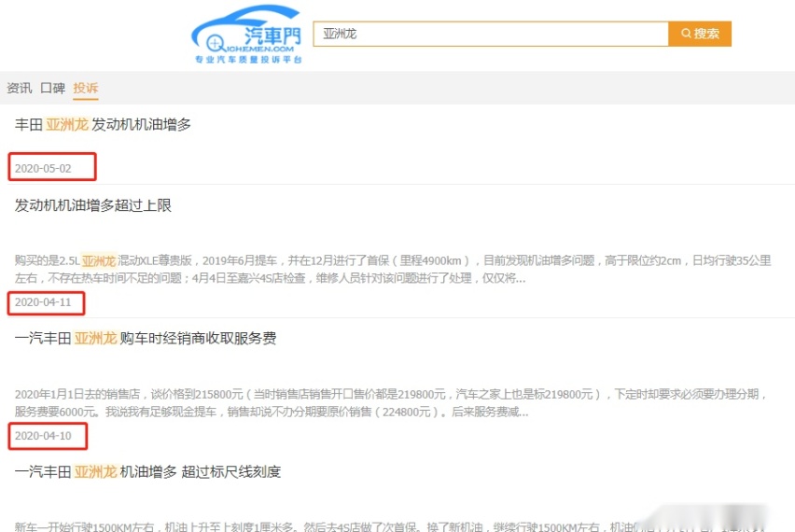Select the 投诉 tab
This screenshot has width=795, height=532.
[86, 89]
